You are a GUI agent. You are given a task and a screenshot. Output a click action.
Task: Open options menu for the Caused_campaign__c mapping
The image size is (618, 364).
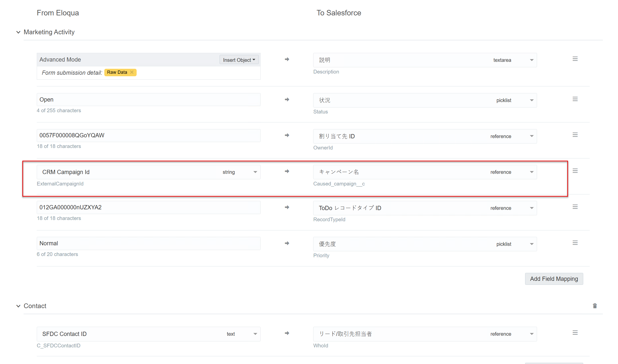[575, 170]
